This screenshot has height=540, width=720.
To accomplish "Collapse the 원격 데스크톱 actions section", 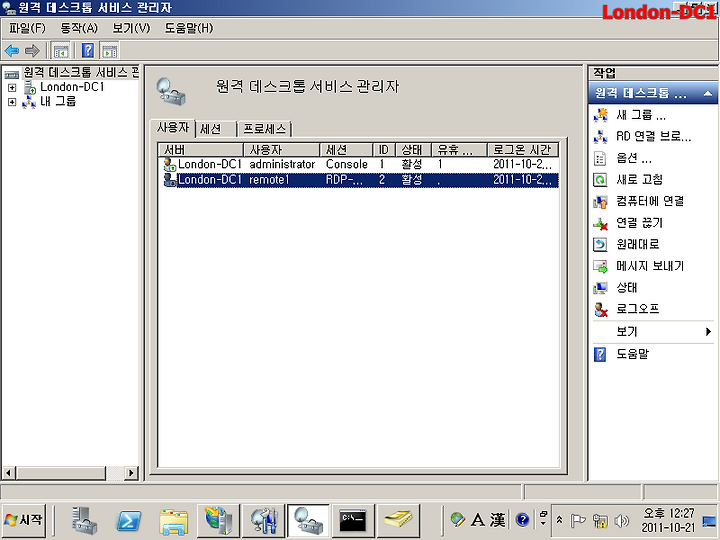I will coord(708,93).
